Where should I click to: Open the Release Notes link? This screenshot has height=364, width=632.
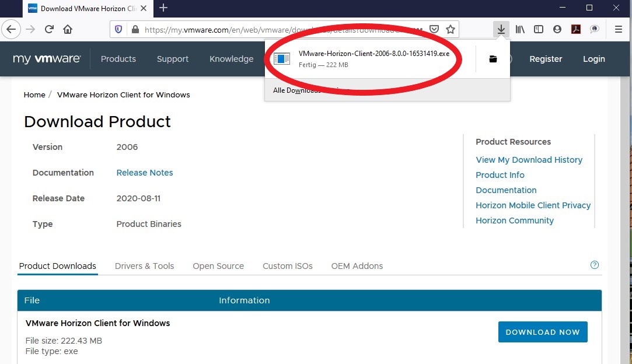[x=145, y=173]
